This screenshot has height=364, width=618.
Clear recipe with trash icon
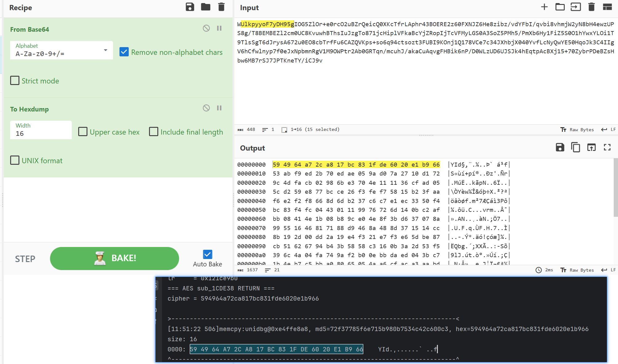[x=221, y=7]
